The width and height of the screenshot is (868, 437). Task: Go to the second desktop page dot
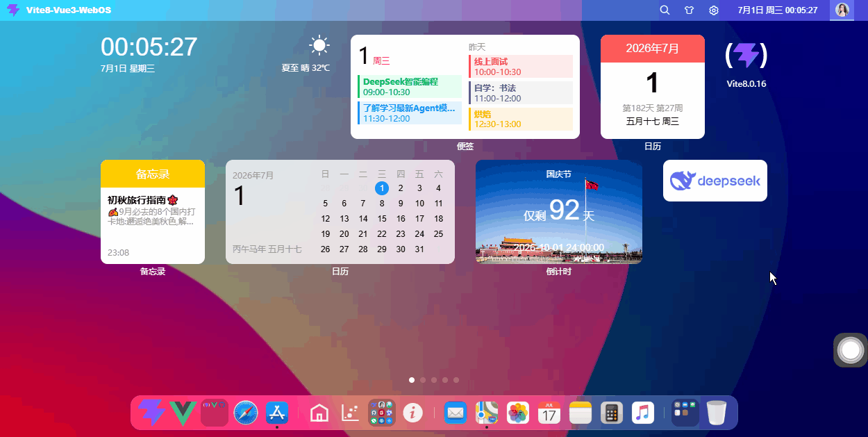(423, 380)
